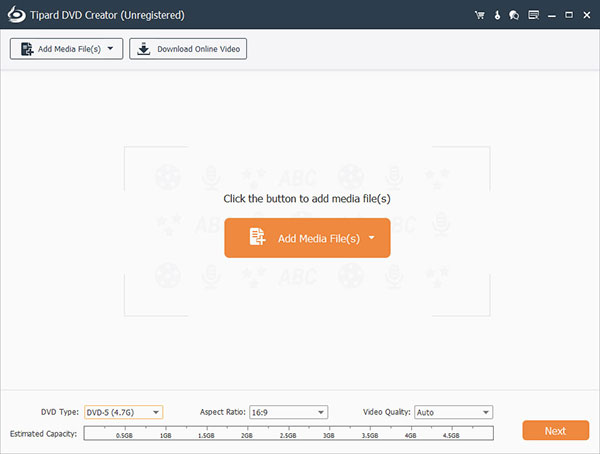Screen dimensions: 600x454
Task: Close the Tipard DVD Creator window
Action: coord(585,16)
